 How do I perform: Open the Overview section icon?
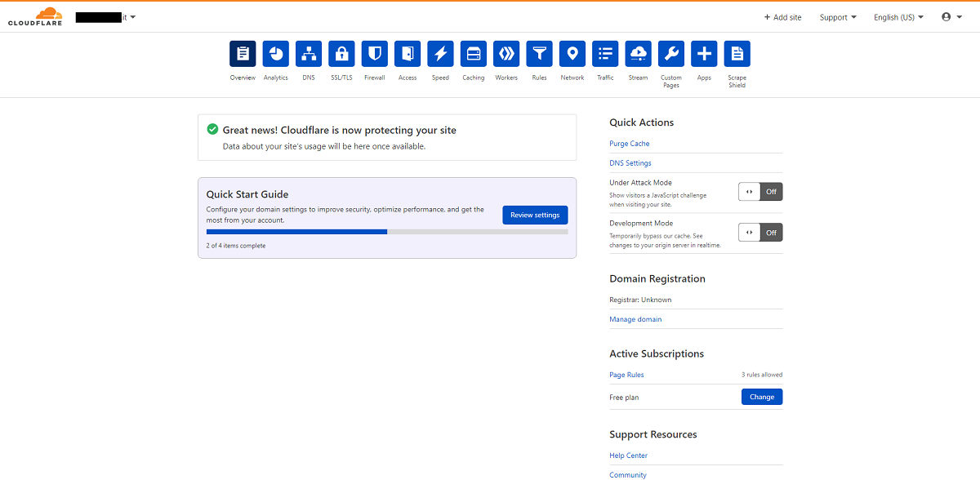(x=243, y=54)
